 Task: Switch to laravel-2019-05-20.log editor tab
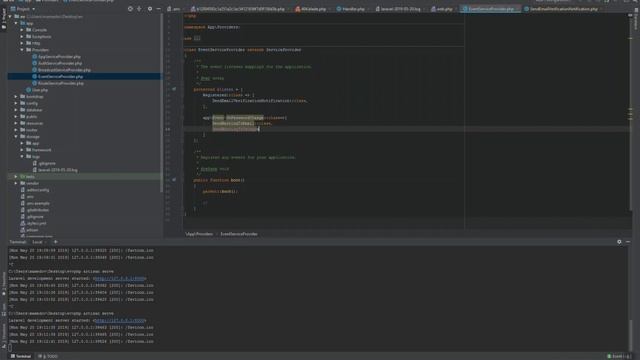point(398,9)
